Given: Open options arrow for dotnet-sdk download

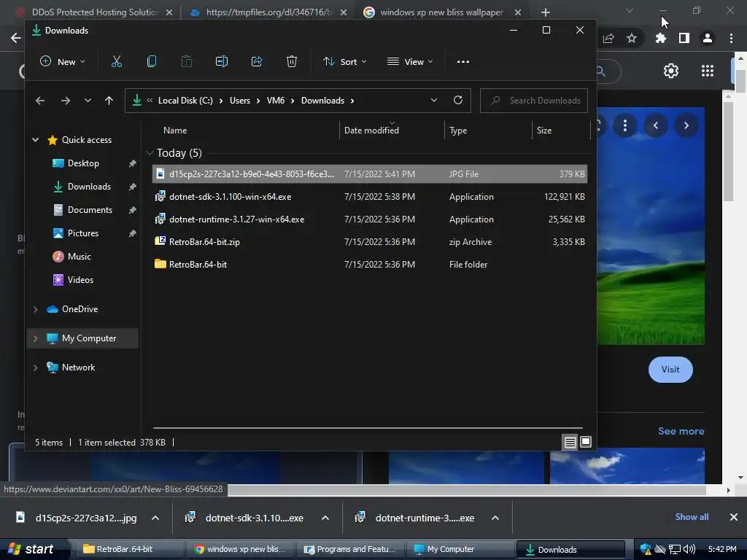Looking at the screenshot, I should click(325, 518).
